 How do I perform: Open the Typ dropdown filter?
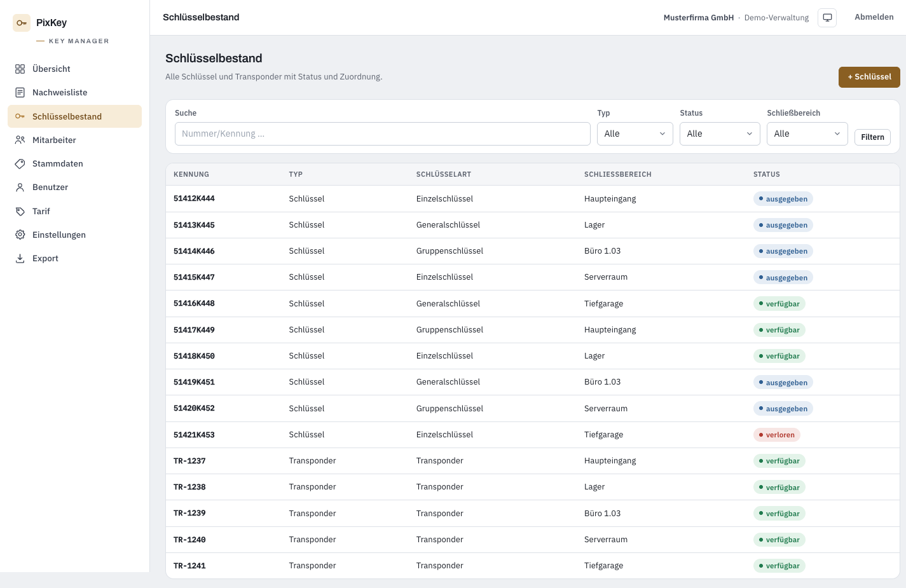635,133
